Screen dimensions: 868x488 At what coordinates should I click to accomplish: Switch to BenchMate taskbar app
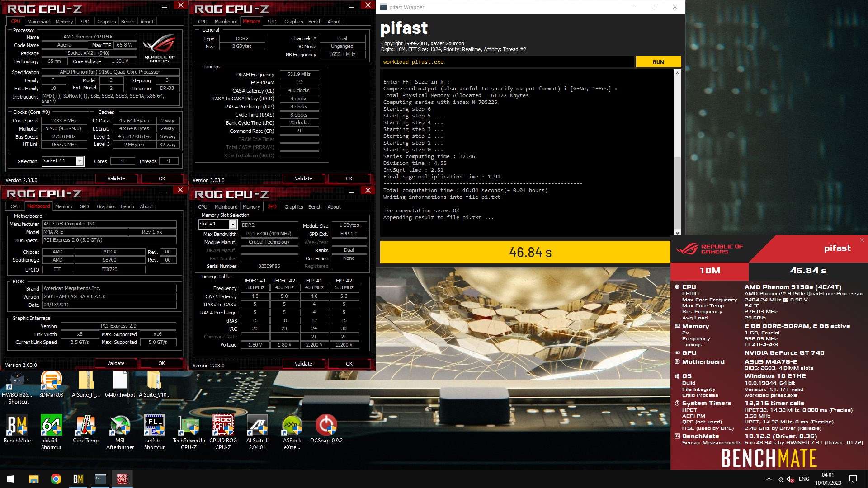tap(78, 479)
